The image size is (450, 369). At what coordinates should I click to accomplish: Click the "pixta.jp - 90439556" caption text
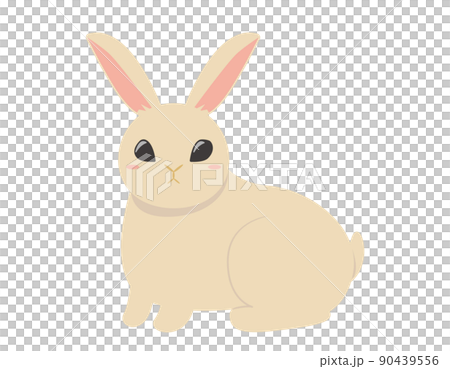click(379, 360)
